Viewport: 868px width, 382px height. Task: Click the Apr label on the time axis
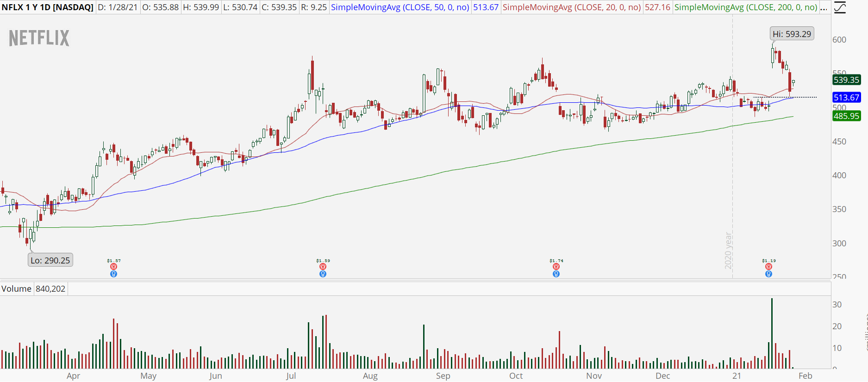tap(73, 376)
